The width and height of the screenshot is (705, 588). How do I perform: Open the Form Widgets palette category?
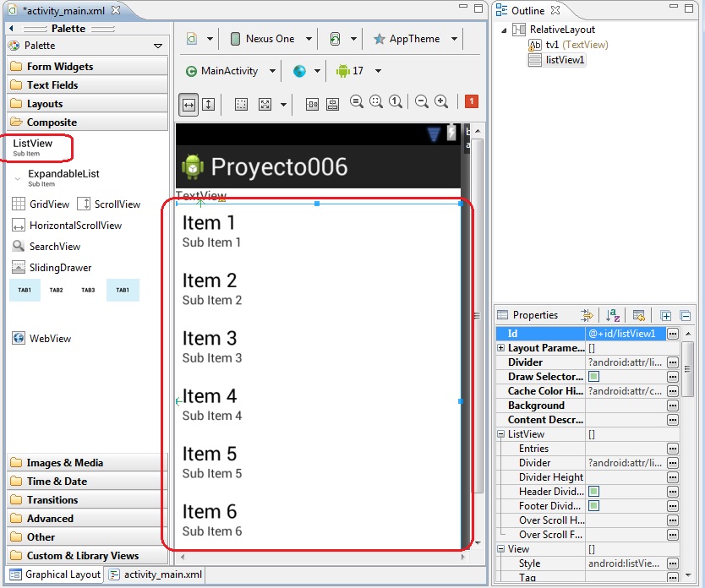(87, 67)
